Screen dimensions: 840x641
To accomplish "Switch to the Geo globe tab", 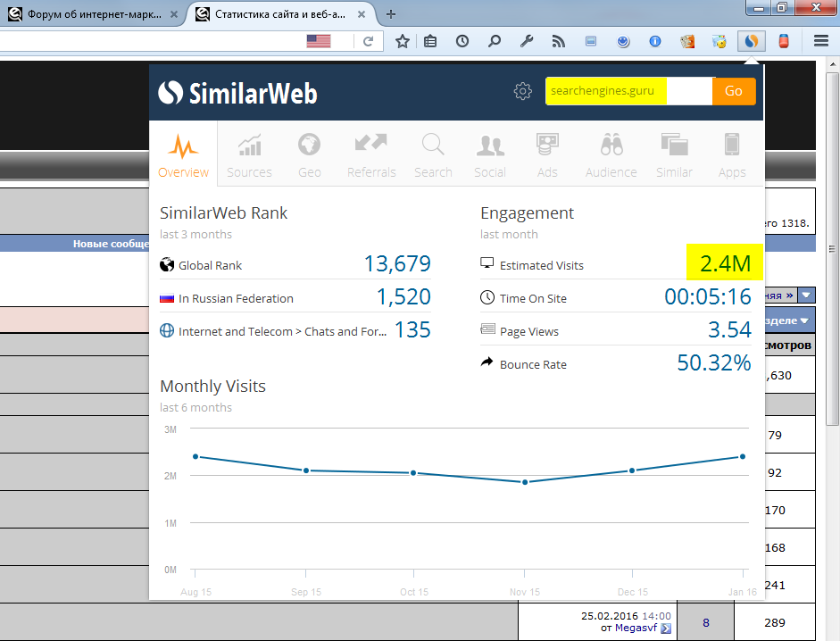I will tap(309, 155).
